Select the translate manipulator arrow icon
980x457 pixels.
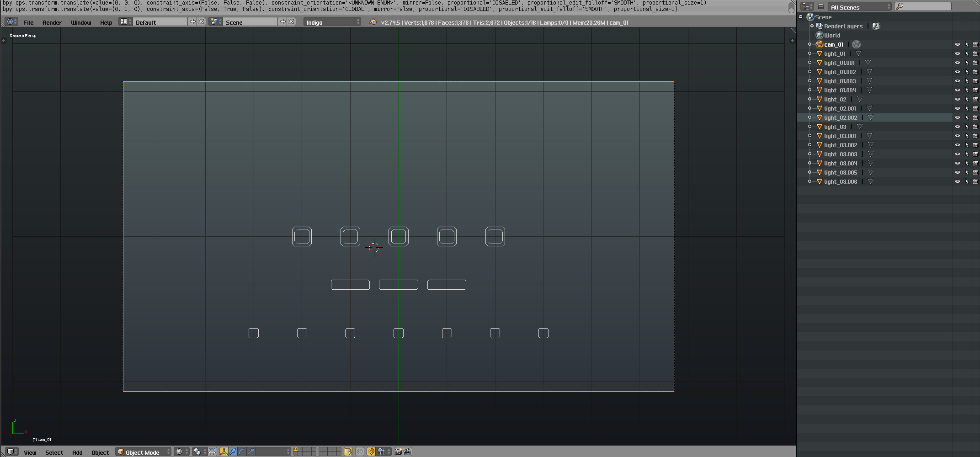(x=233, y=452)
